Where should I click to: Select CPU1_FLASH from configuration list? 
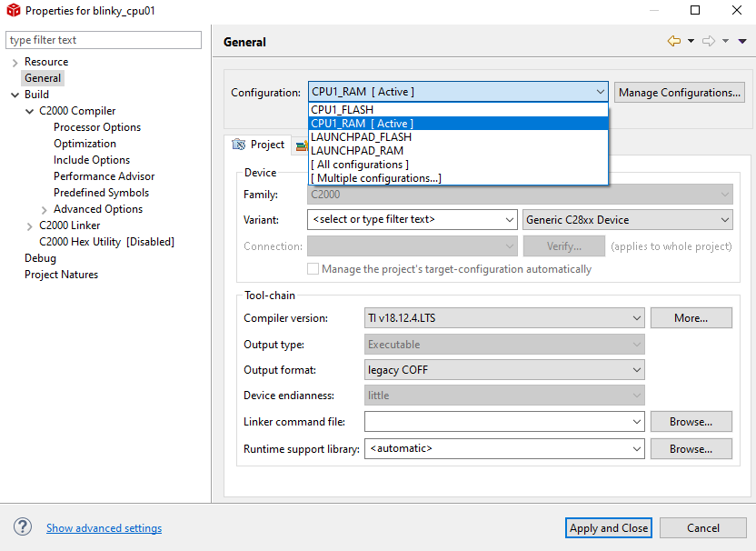[343, 110]
